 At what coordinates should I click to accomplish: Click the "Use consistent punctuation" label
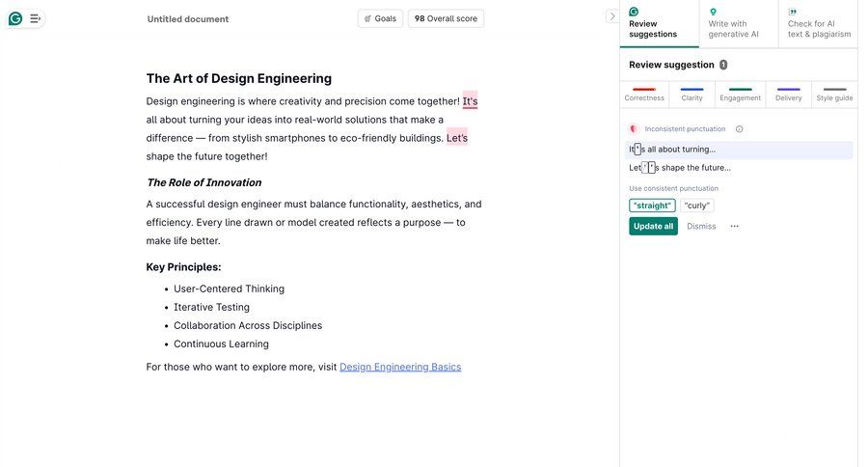674,188
